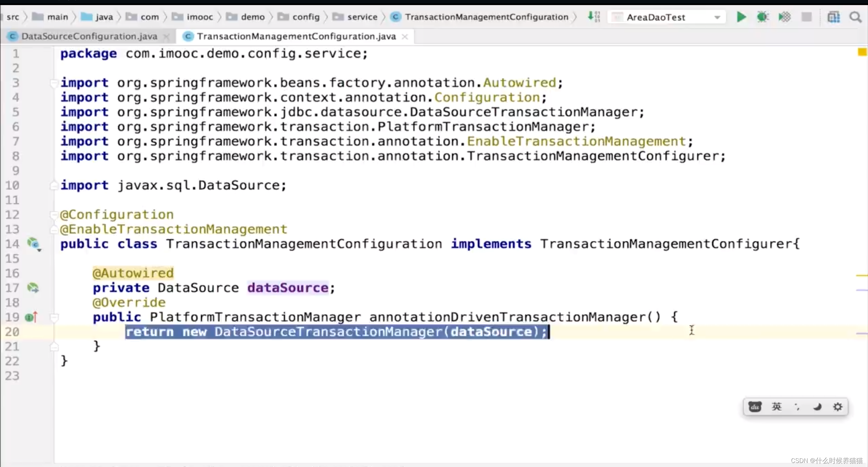Collapse the annotationDrivenTransactionManager method on line 19
The height and width of the screenshot is (467, 868).
pos(54,317)
